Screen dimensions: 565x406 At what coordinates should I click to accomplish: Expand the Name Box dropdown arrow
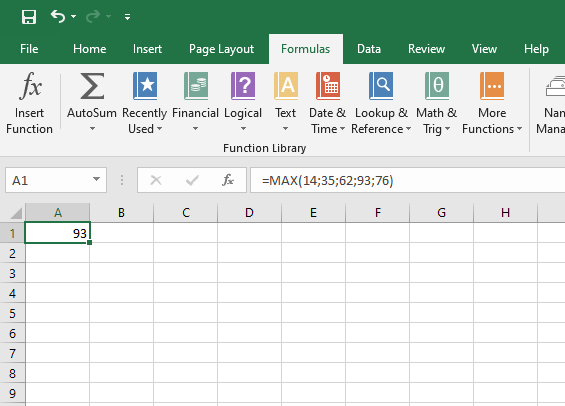pos(96,179)
